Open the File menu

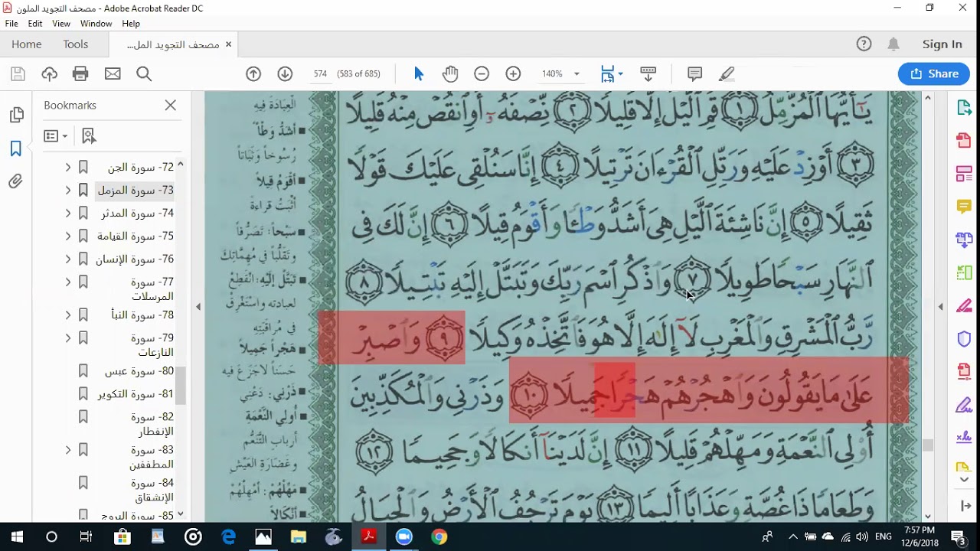[11, 24]
